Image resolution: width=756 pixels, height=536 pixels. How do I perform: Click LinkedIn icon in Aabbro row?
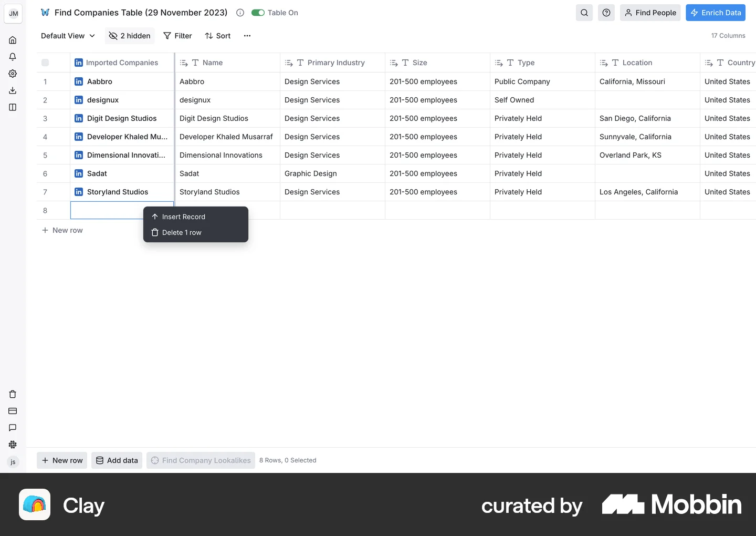[x=79, y=81]
